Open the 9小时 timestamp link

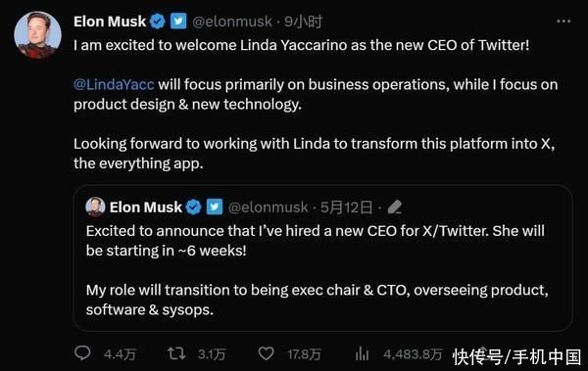(x=303, y=22)
